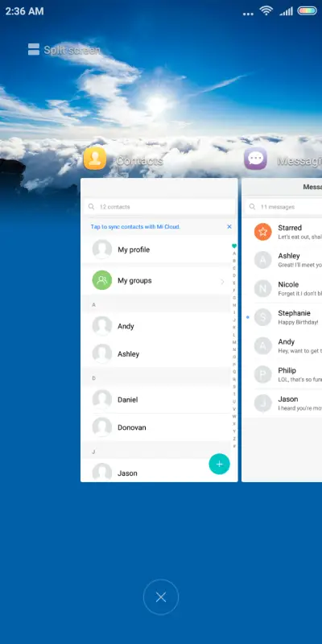Open the Starred messages icon
Screen dimensions: 322x644
[263, 232]
